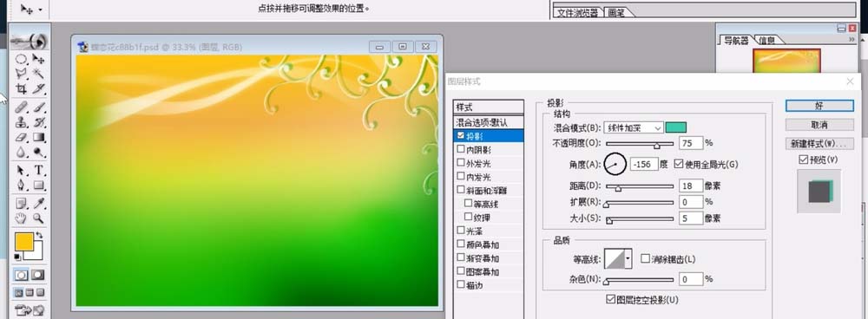Screen dimensions: 868x319
Task: Select the Polygonal Lasso tool
Action: [x=21, y=74]
